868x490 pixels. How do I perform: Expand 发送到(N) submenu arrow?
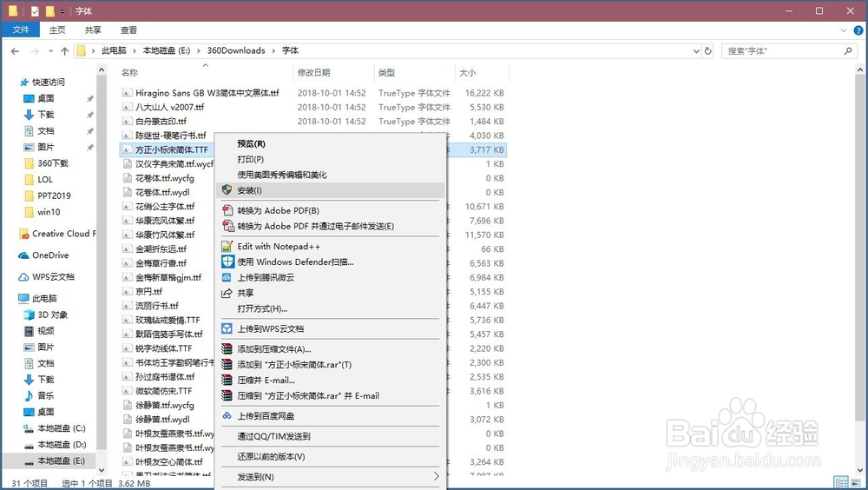(437, 477)
